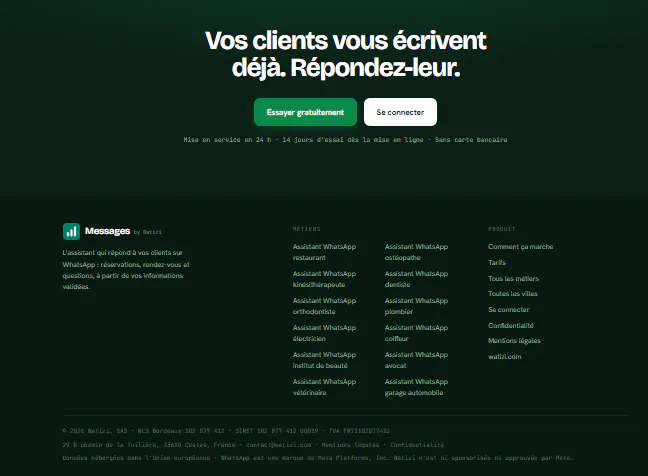Click the Messages brand name text
The image size is (648, 476).
click(107, 231)
